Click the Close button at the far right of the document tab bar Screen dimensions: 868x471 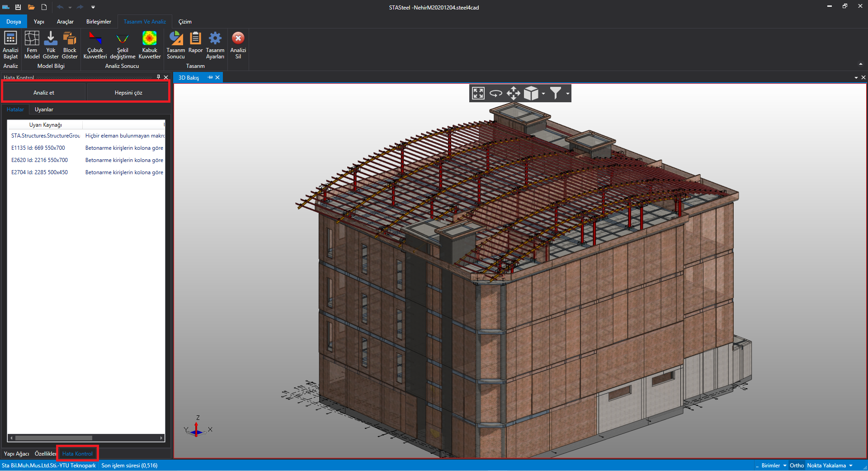863,78
